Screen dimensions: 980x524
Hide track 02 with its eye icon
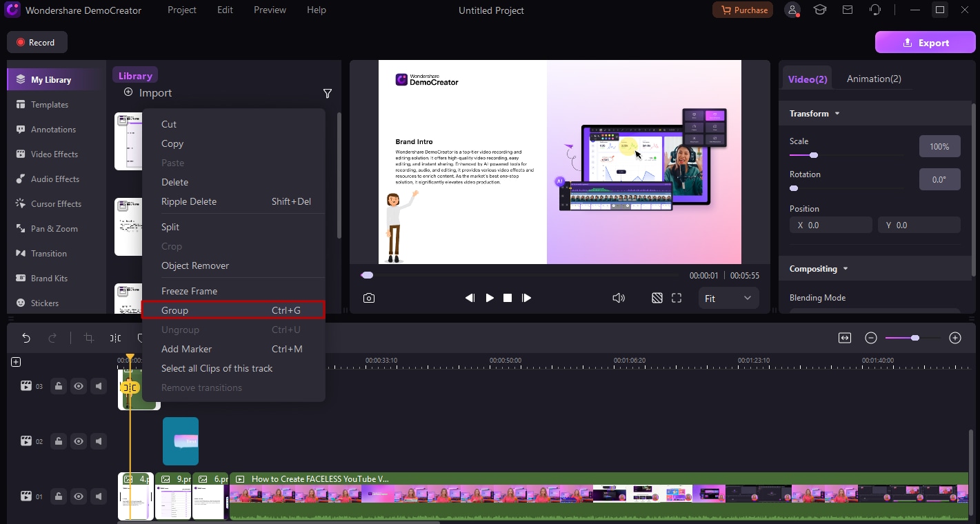tap(79, 441)
